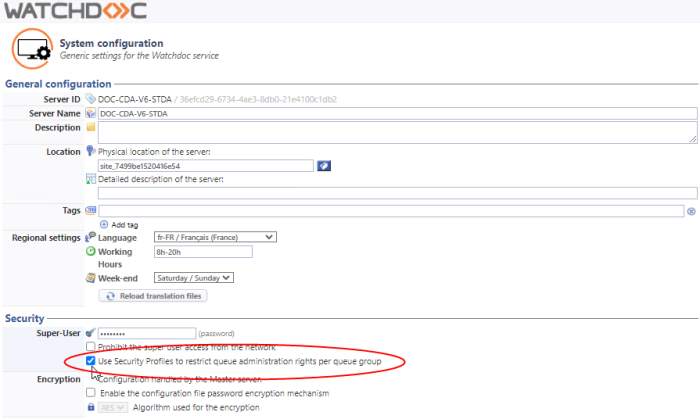Clear tags with the circled X icon
The height and width of the screenshot is (419, 700).
coord(691,211)
